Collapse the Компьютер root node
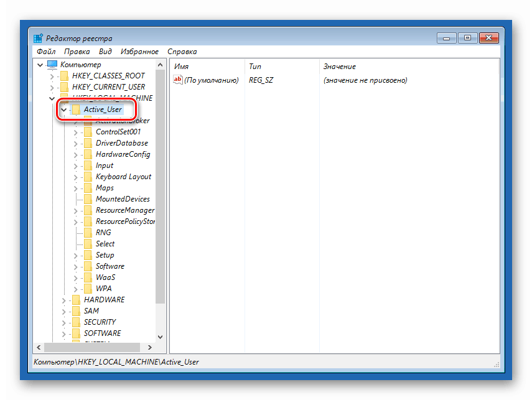The width and height of the screenshot is (532, 400). click(x=40, y=65)
